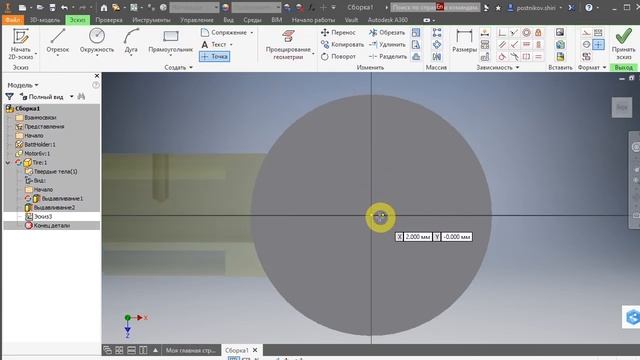Switch to the Autodesk A360 tab
This screenshot has width=640, height=360.
click(x=387, y=20)
